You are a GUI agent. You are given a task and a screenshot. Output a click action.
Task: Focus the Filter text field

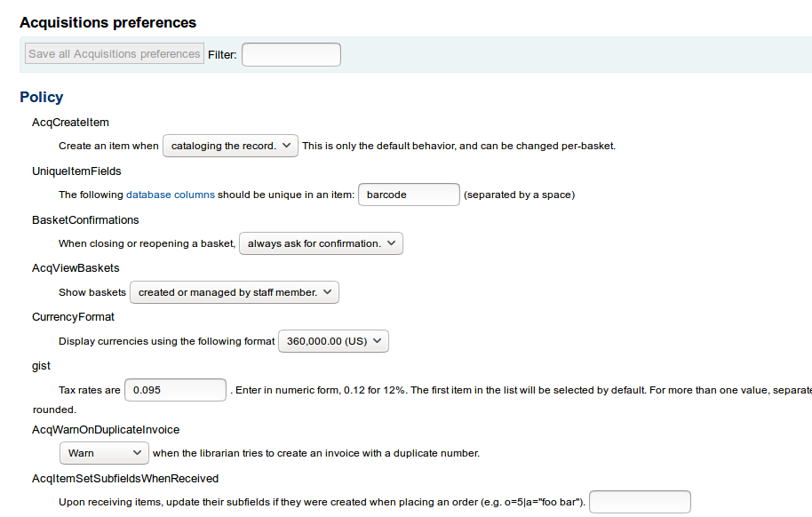point(291,55)
